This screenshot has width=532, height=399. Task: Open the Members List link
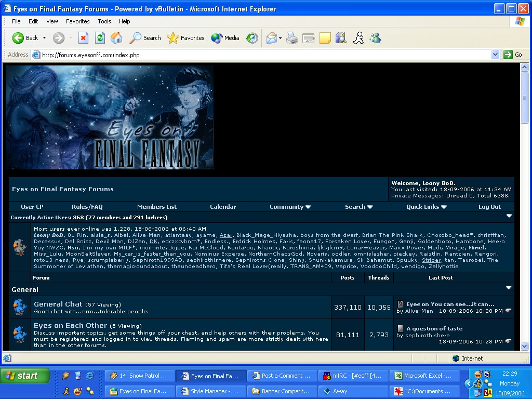click(157, 207)
